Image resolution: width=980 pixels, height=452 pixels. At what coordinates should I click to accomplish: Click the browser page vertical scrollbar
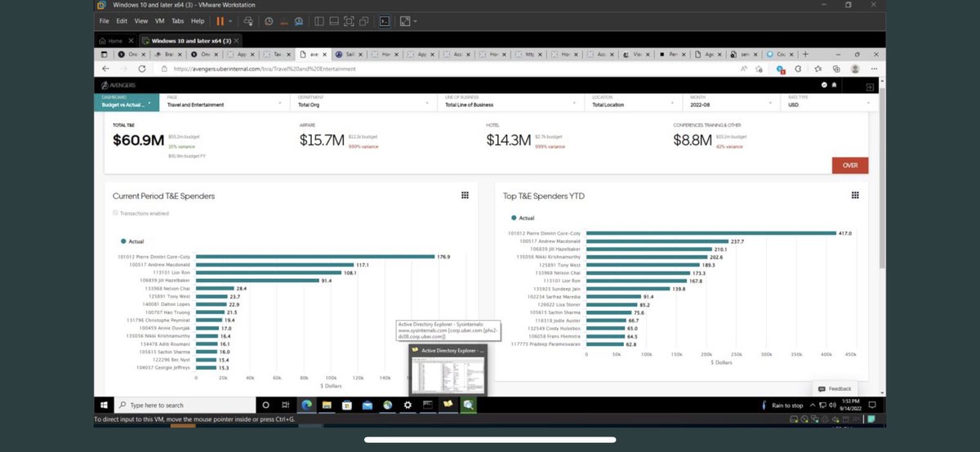[880, 179]
